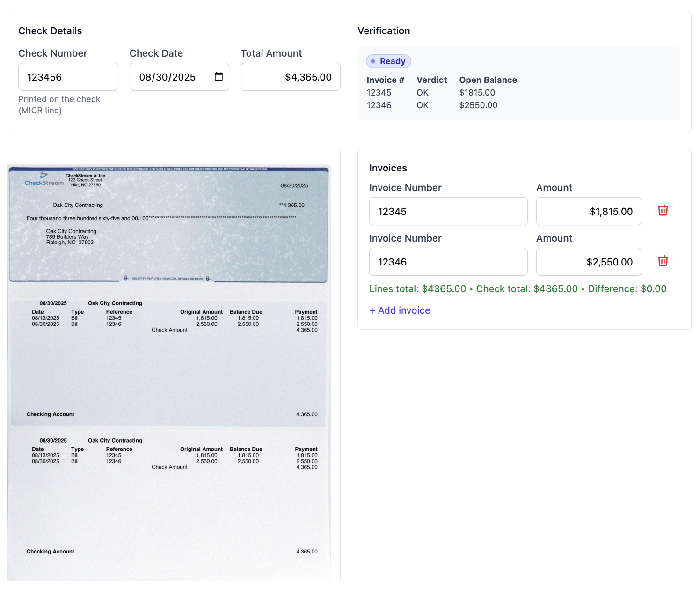Click the Invoice # column header
Screen dimensions: 700x590
pos(386,80)
